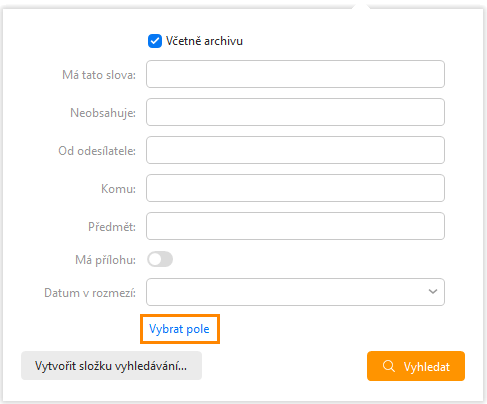Click the Datum v rozmezí label
Screen dimensions: 487x404
[x=90, y=293]
